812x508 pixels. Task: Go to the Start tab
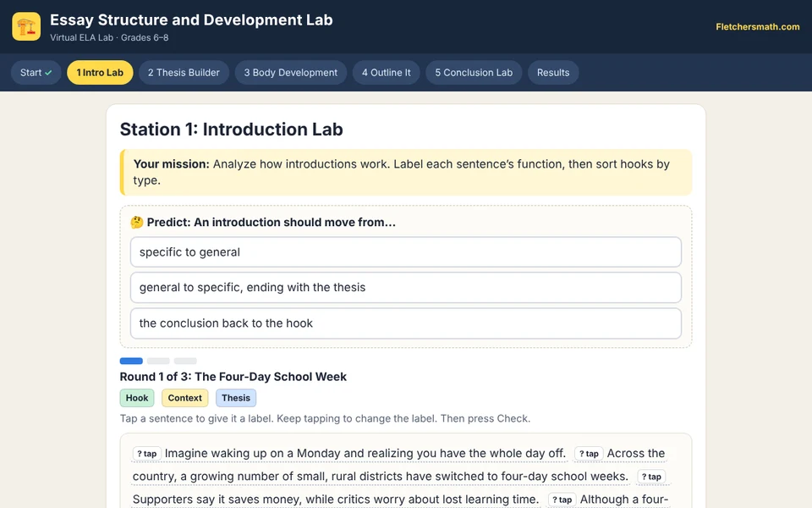36,73
